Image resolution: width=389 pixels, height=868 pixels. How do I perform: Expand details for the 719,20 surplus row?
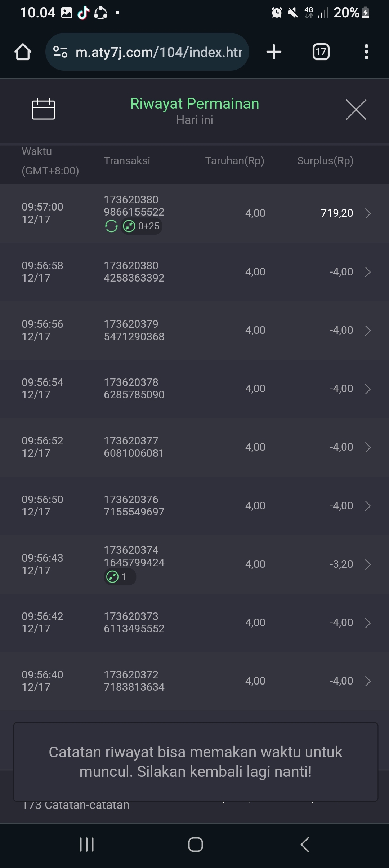click(368, 213)
